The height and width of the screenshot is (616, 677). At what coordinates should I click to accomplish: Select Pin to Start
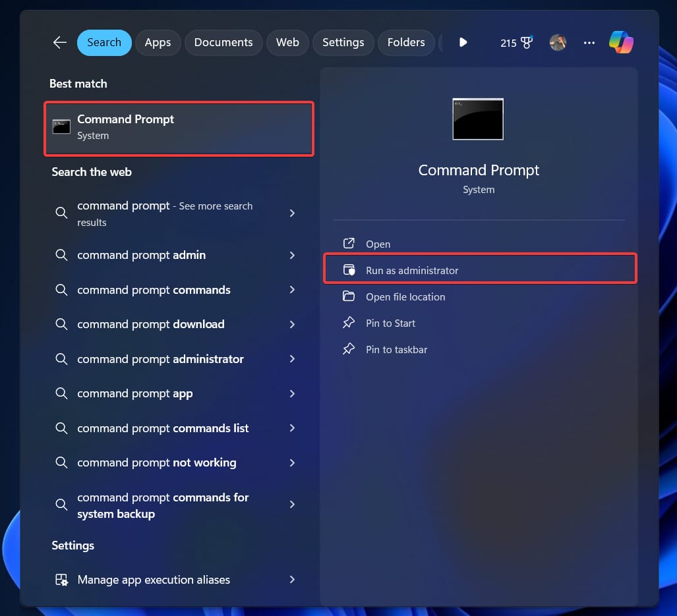(x=480, y=323)
